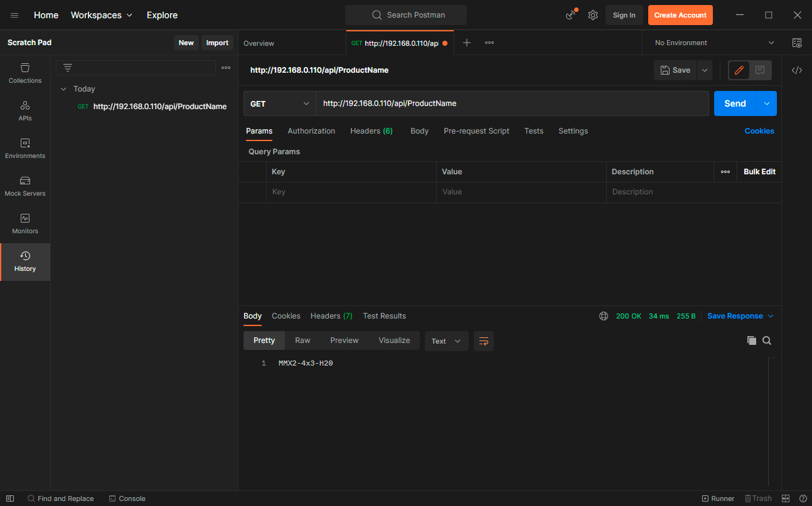
Task: Click the code snippet icon
Action: [797, 70]
